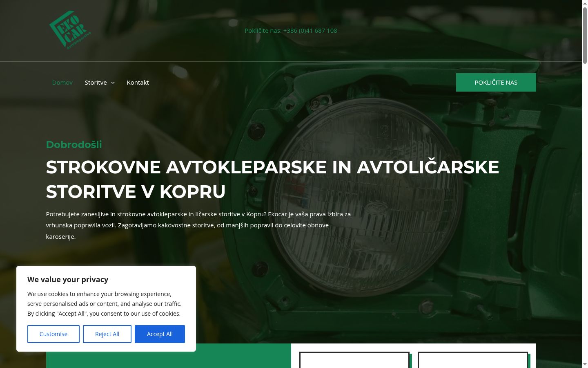588x368 pixels.
Task: Expand the Storitve submenu chevron
Action: (113, 83)
